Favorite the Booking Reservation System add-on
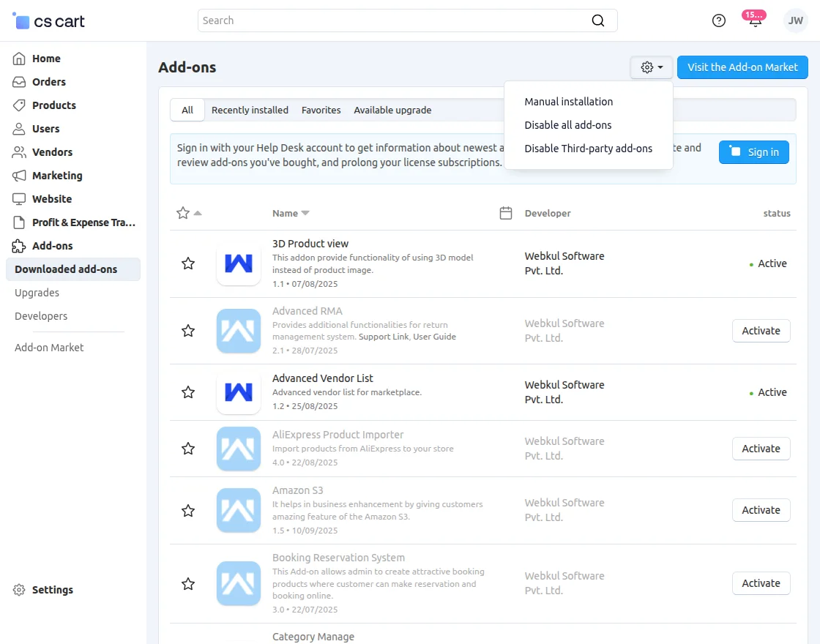The image size is (820, 644). tap(188, 583)
